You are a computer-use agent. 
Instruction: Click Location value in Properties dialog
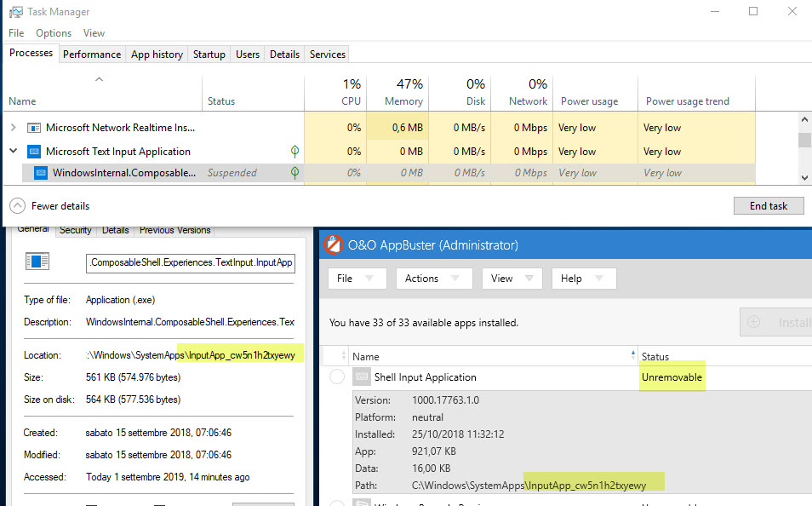[191, 355]
